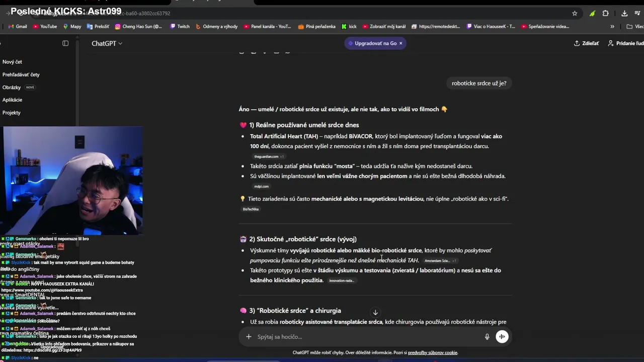Open the Amsterdam Science source citation chip
Image resolution: width=644 pixels, height=362 pixels.
440,260
